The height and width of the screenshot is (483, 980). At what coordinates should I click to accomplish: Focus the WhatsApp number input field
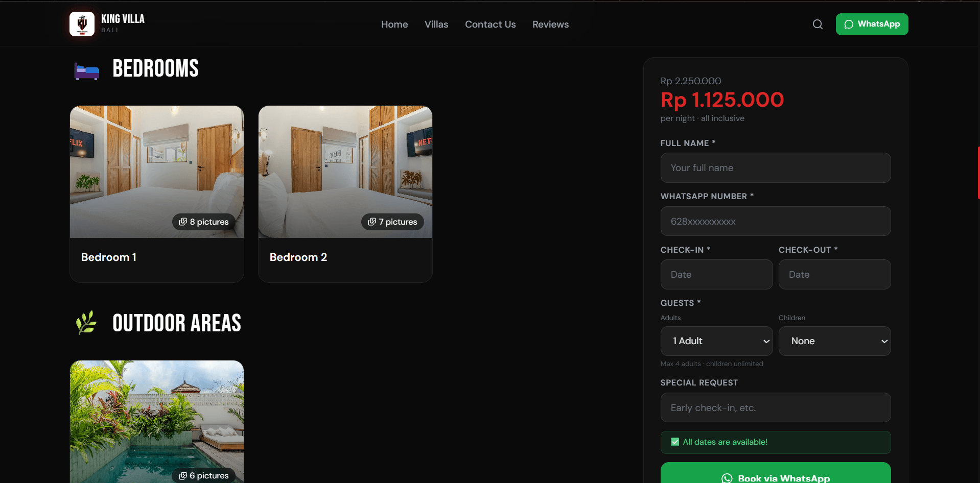[x=776, y=221]
